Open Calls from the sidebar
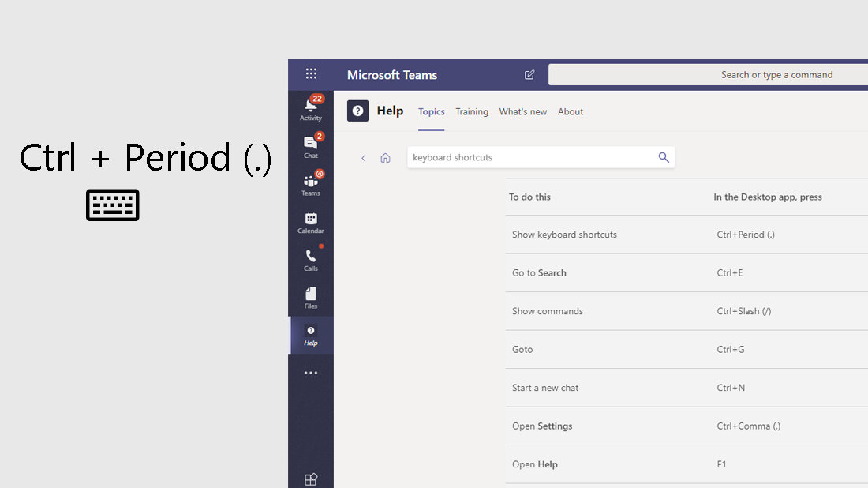 [311, 259]
